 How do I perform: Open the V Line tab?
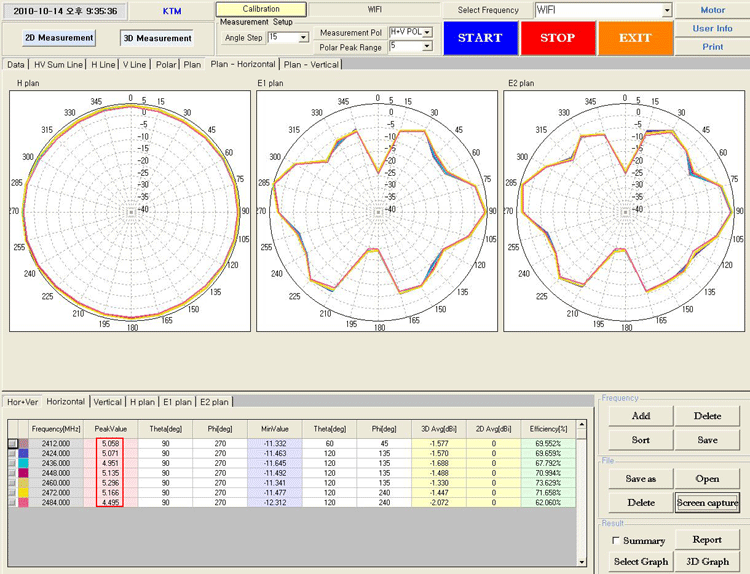tap(134, 65)
